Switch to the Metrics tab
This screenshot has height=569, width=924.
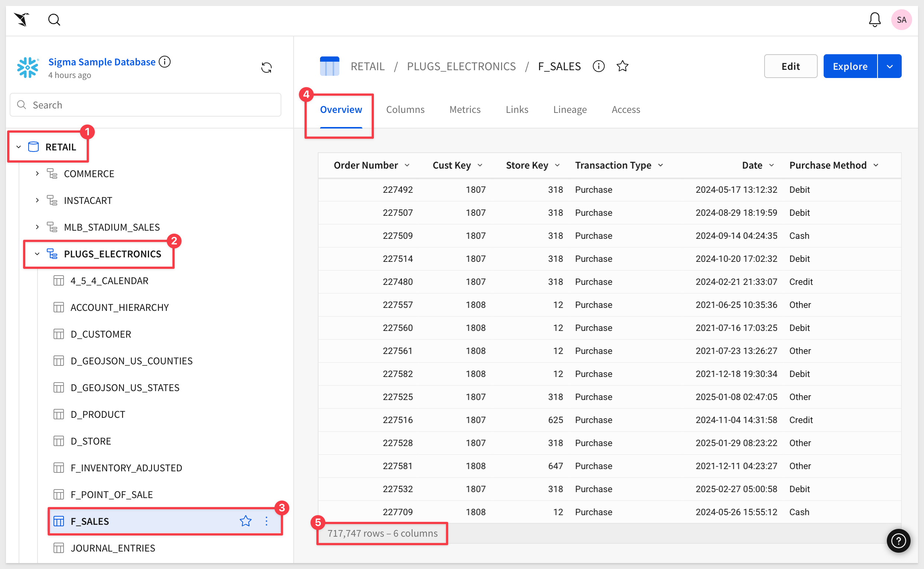click(x=465, y=110)
